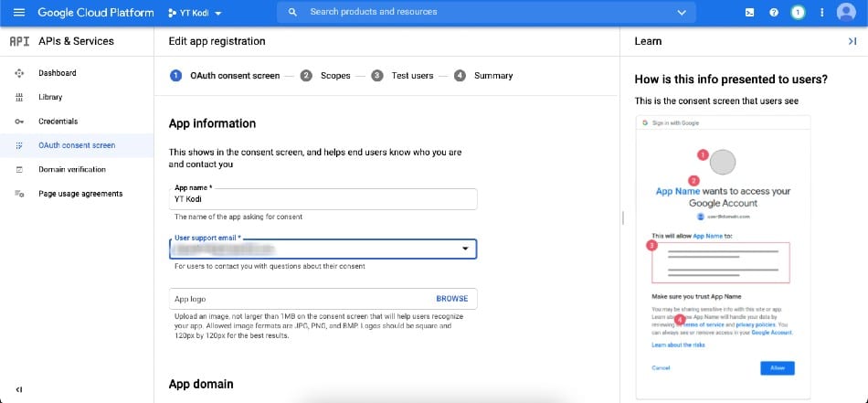Click the magnifier search icon
This screenshot has height=403, width=868.
293,12
